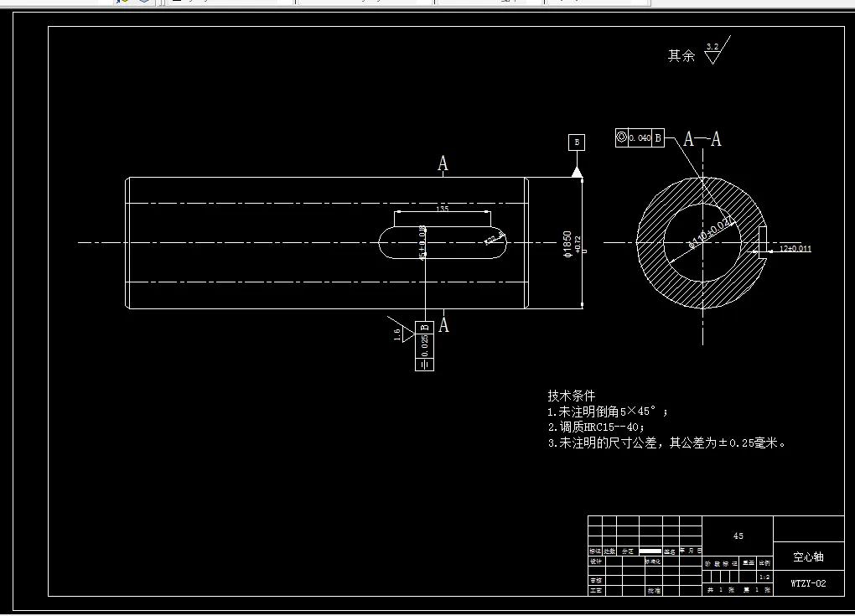Click the material cell 45 in title block
Screen dimensions: 855x616
point(738,536)
